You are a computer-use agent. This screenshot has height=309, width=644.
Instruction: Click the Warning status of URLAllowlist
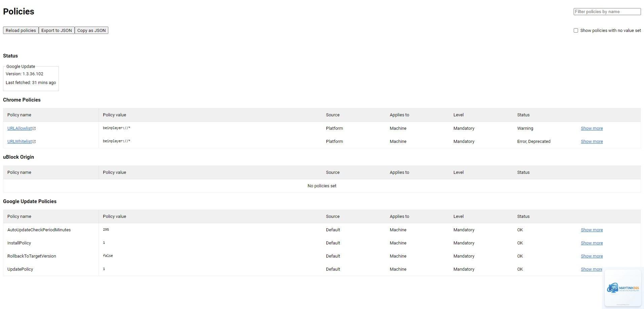[525, 128]
